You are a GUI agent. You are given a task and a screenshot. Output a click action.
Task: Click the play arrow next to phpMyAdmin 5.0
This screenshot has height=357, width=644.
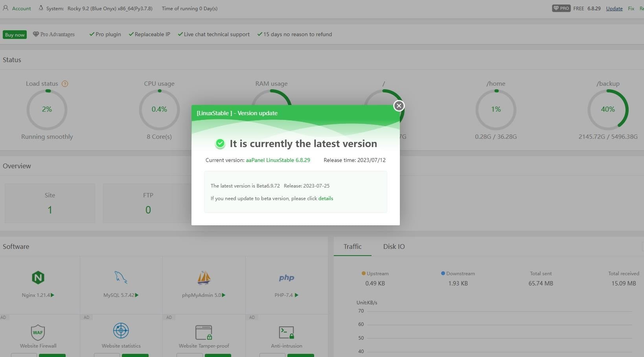coord(224,295)
